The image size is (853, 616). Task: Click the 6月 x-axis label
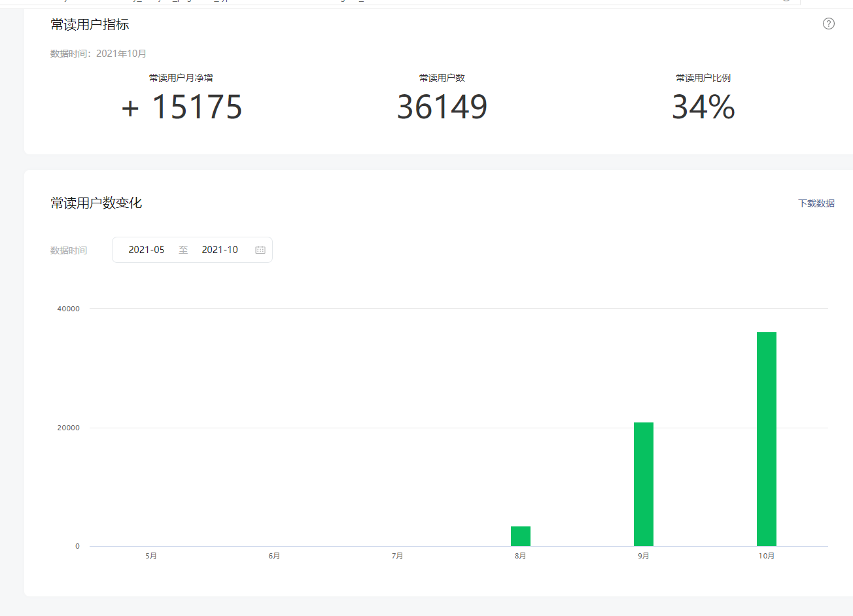[274, 556]
